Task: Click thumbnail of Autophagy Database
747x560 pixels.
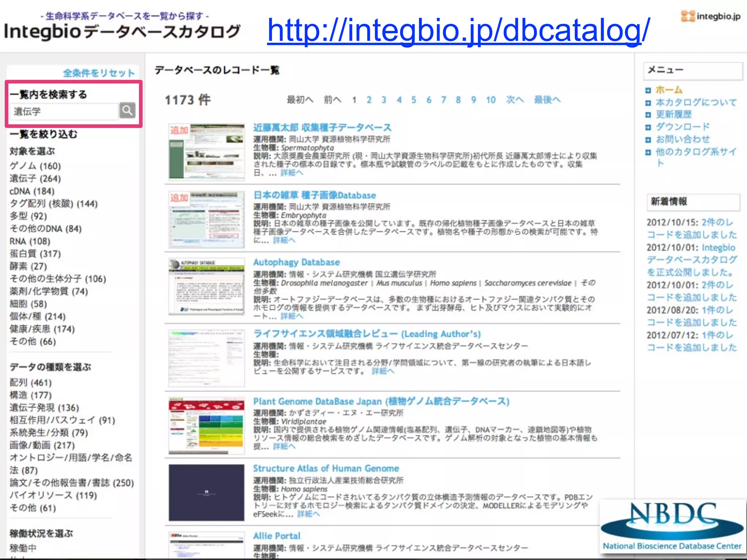Action: [x=206, y=287]
